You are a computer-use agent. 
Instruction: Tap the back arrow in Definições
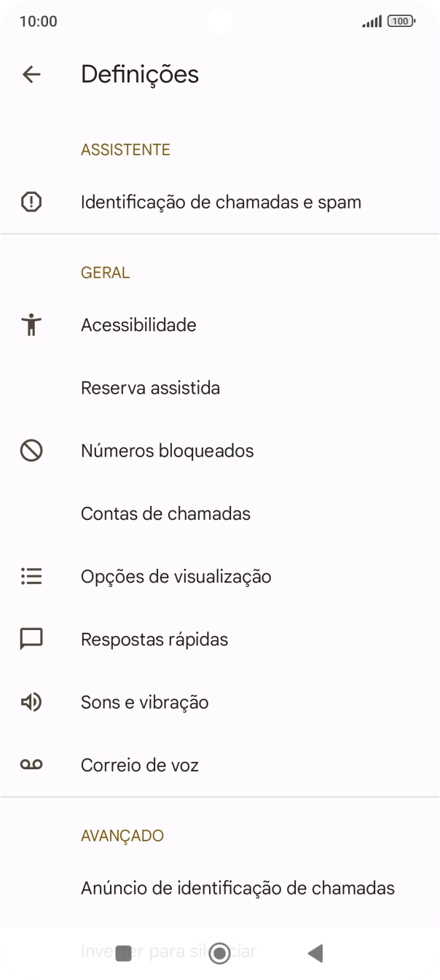(x=31, y=74)
